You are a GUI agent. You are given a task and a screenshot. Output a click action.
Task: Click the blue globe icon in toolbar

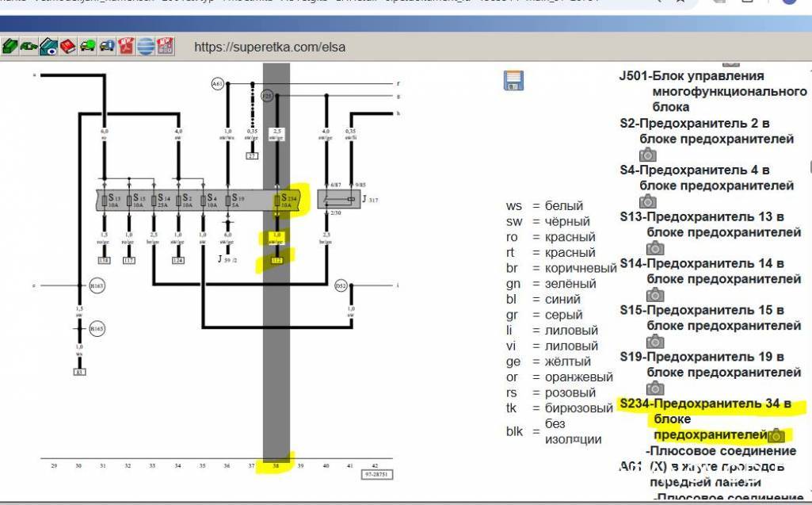pos(146,46)
